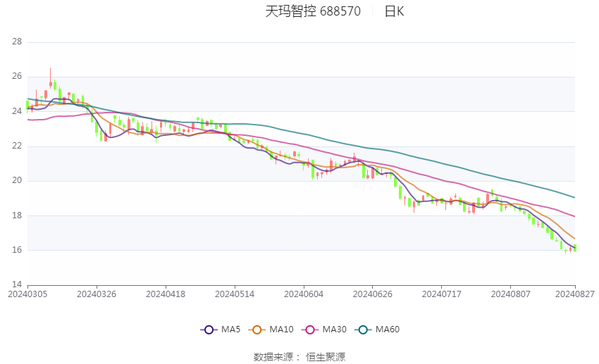The height and width of the screenshot is (364, 599).
Task: Toggle the MA60 legend series
Action: (377, 330)
